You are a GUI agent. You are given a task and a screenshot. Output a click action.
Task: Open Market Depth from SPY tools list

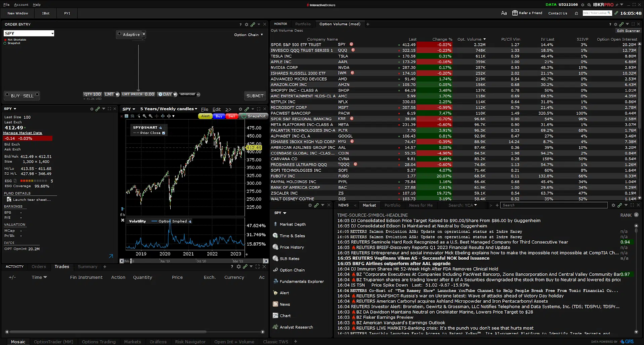click(289, 224)
